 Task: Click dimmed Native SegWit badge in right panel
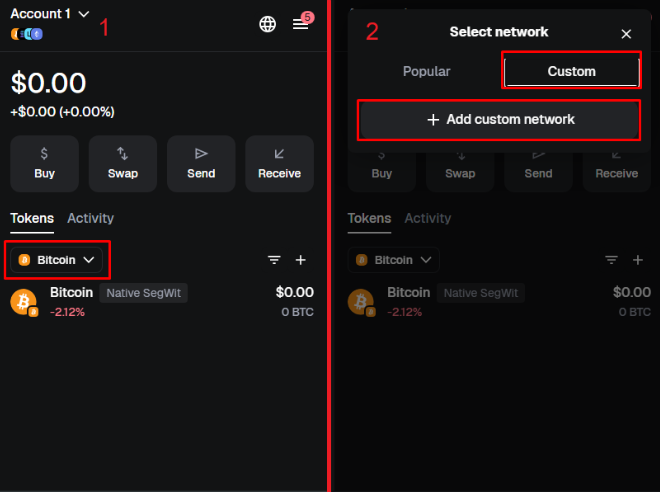[x=481, y=293]
